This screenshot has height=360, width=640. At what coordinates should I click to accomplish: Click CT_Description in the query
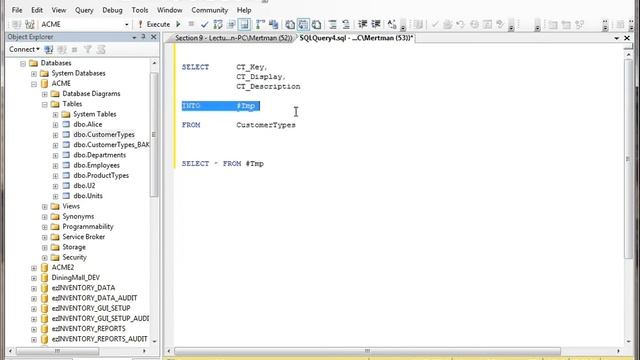(268, 87)
